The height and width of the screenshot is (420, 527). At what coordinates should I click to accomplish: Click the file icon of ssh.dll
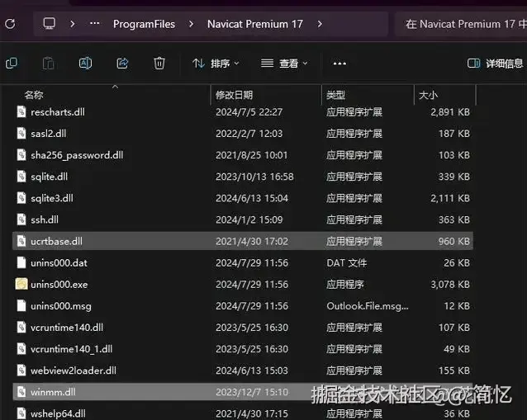(x=21, y=219)
